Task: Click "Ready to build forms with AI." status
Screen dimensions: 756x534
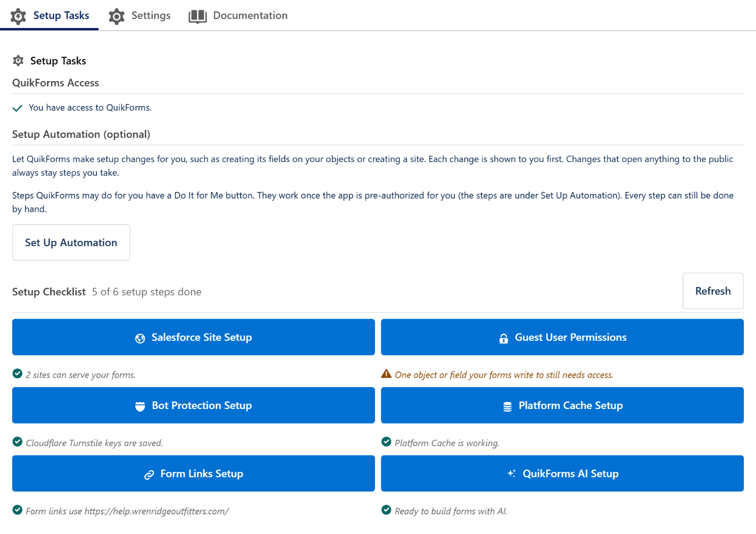Action: click(x=451, y=512)
